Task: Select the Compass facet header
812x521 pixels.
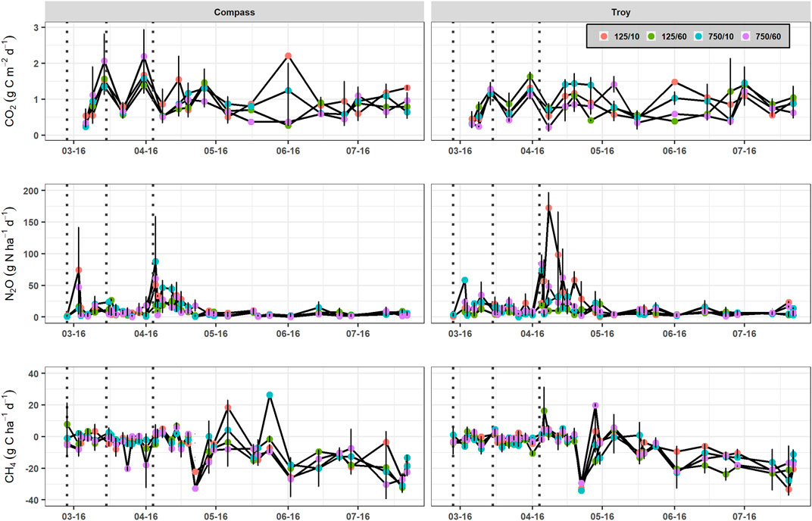Action: 235,12
